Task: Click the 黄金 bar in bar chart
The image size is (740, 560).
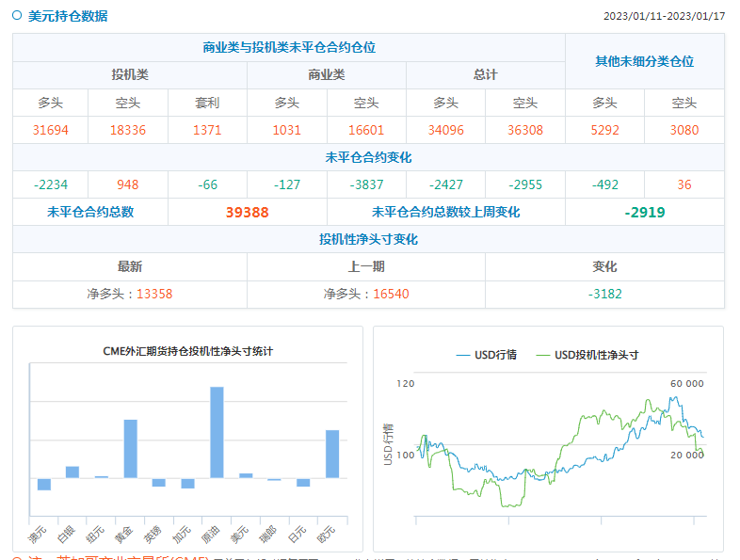Action: [131, 448]
